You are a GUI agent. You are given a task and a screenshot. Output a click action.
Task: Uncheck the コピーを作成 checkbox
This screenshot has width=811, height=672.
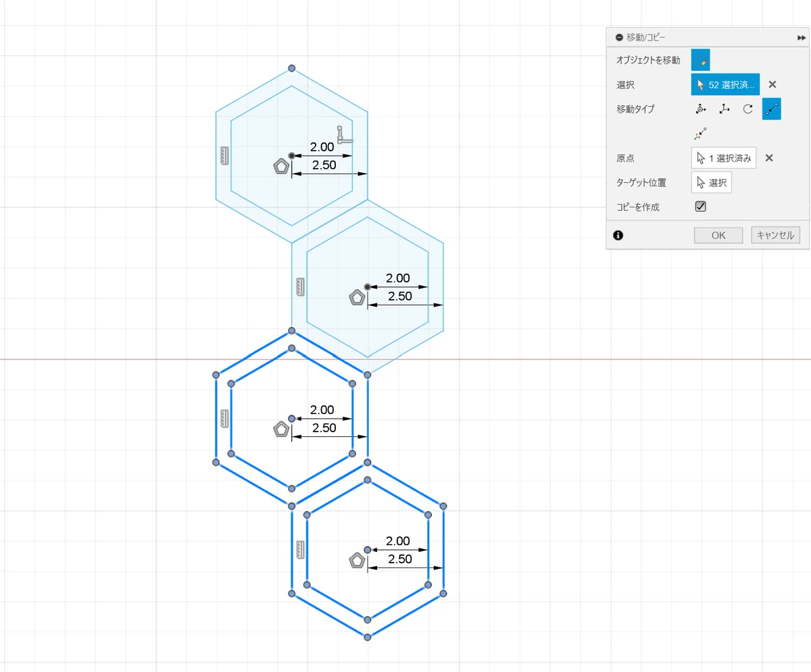click(701, 207)
